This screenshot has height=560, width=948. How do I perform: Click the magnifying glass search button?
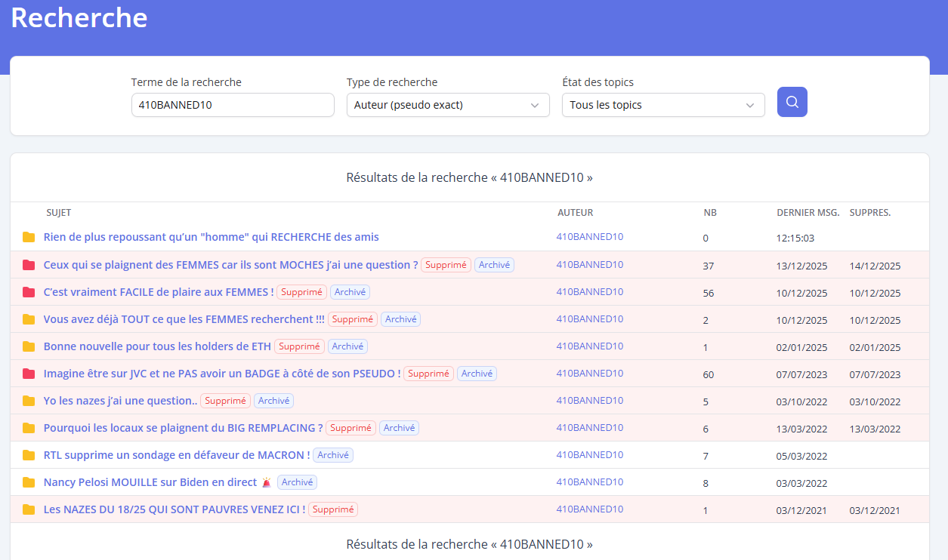(x=792, y=102)
